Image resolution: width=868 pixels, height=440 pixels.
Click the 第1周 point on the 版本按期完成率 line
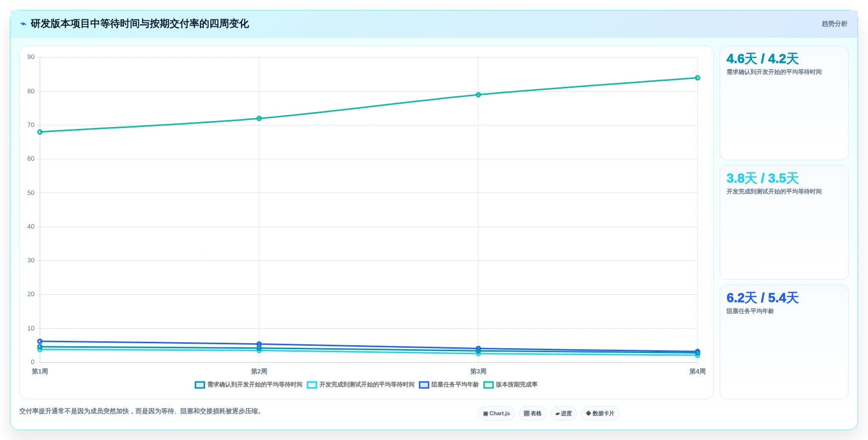[x=40, y=132]
